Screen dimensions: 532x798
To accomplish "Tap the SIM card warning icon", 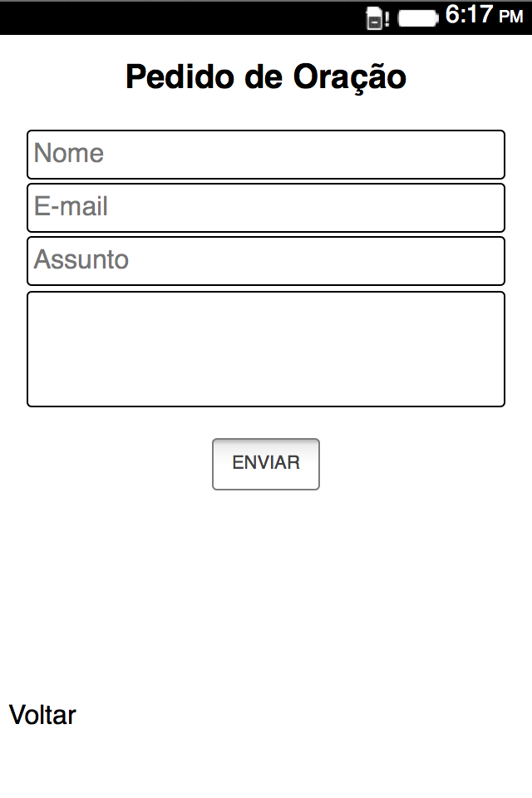I will [x=375, y=18].
